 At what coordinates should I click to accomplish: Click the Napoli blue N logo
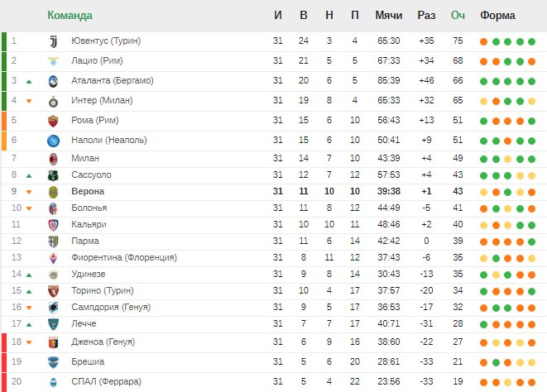click(53, 141)
